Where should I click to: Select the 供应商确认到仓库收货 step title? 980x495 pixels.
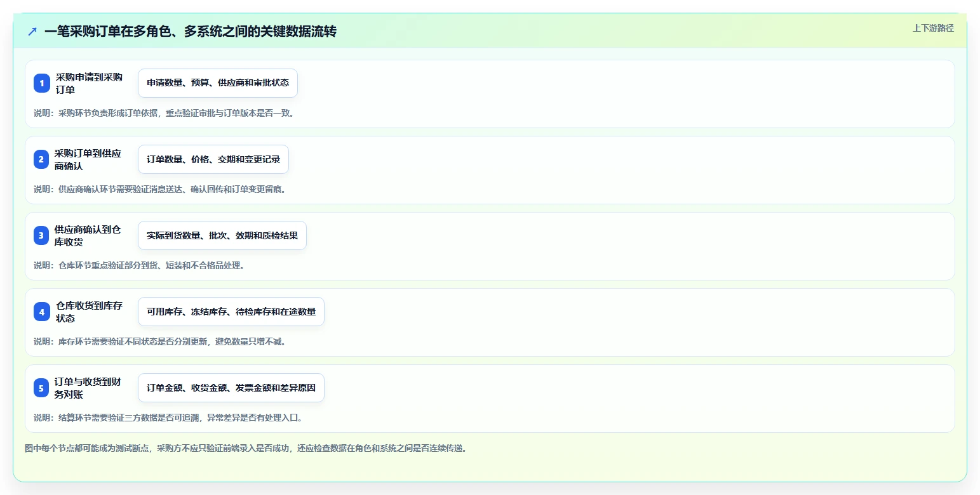pos(88,235)
